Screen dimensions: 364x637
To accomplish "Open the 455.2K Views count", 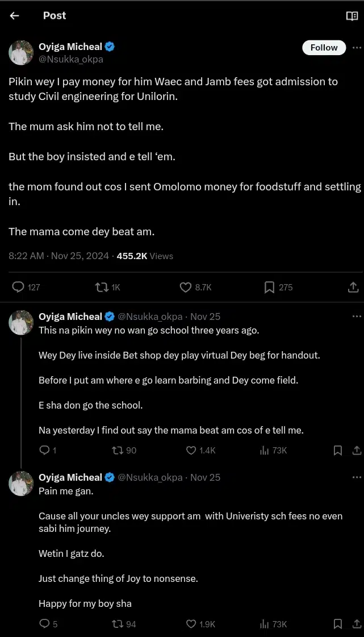I will click(x=145, y=256).
